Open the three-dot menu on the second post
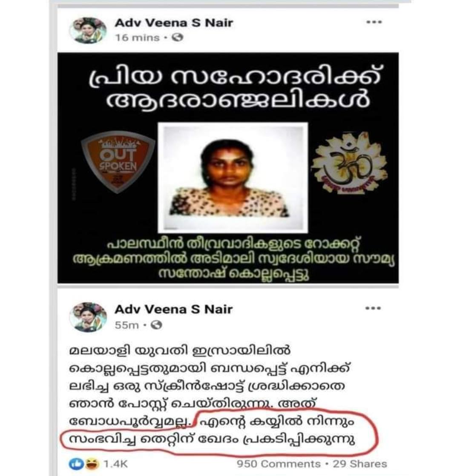This screenshot has height=476, width=460. point(373,308)
